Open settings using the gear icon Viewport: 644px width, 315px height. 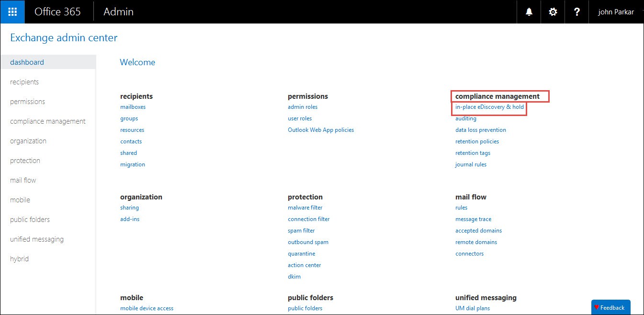click(553, 12)
